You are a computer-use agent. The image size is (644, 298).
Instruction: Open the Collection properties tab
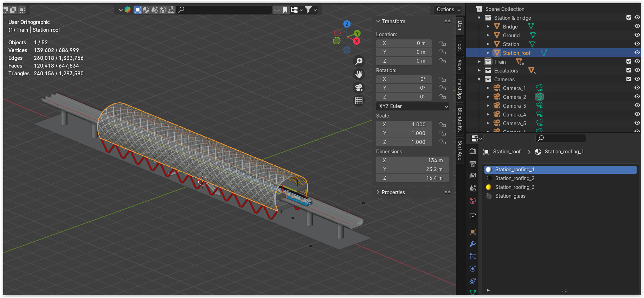click(473, 216)
